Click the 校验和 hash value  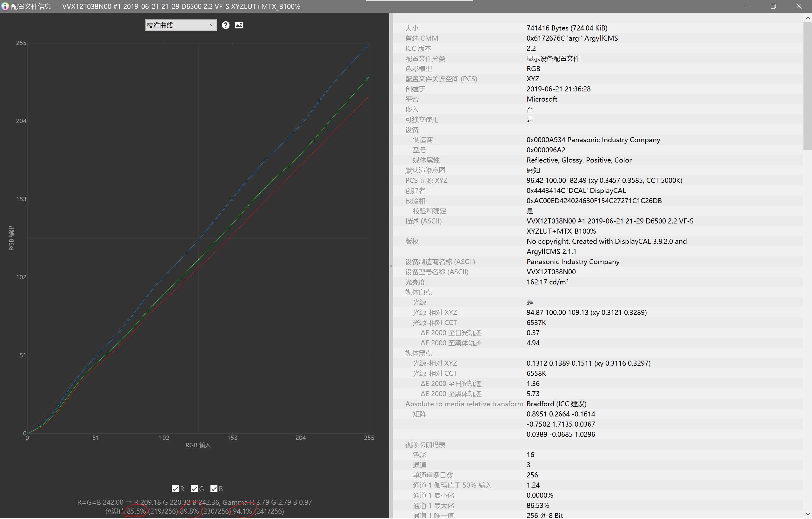594,201
